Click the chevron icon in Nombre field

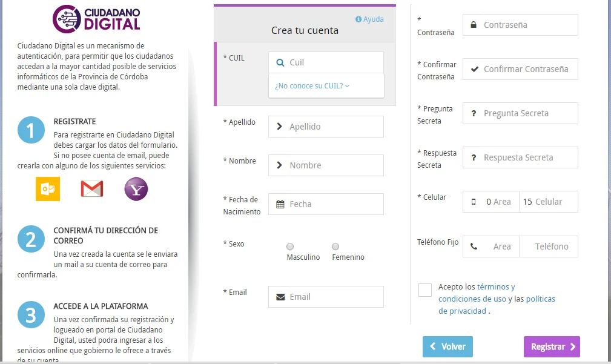tap(279, 165)
